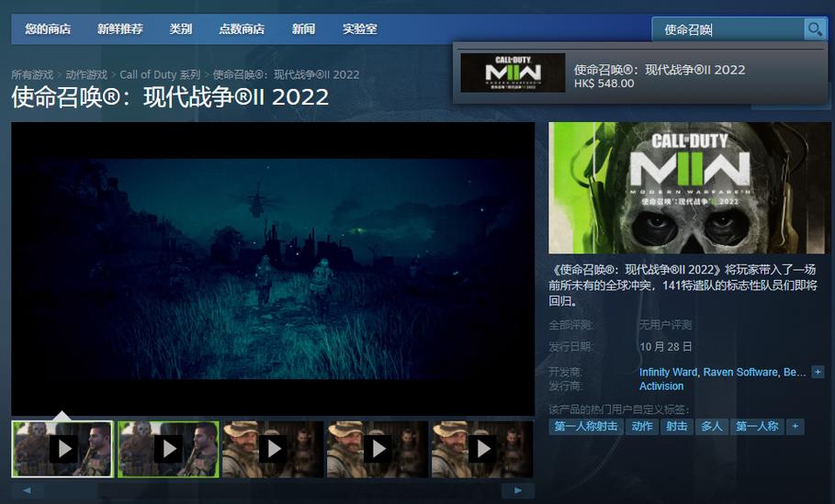Click release date 10 月 28 日

[x=666, y=347]
